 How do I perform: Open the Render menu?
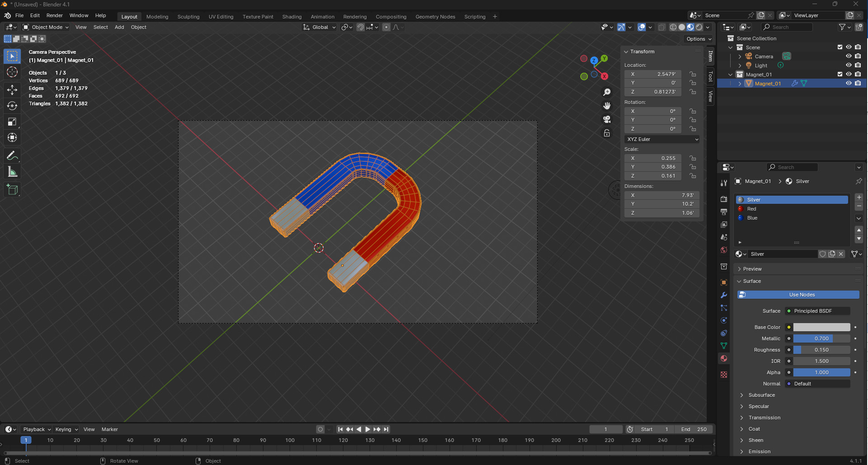(54, 15)
